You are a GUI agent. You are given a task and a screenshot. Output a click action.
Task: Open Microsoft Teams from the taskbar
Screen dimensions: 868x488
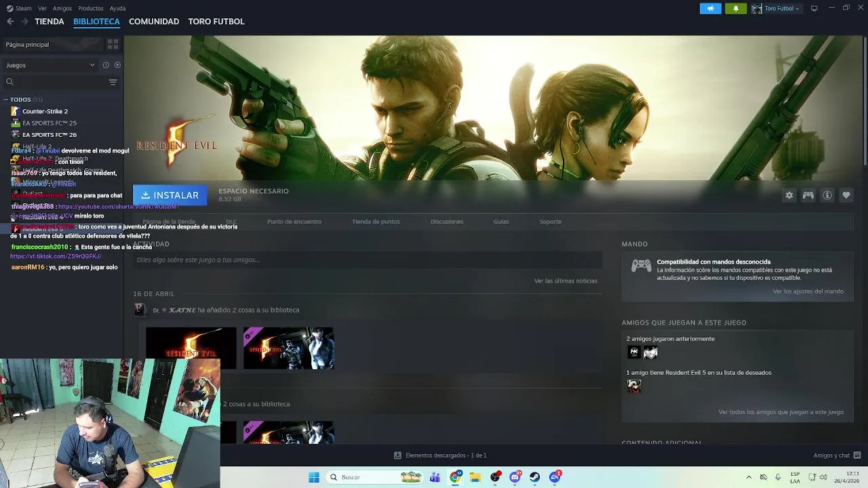pos(435,477)
